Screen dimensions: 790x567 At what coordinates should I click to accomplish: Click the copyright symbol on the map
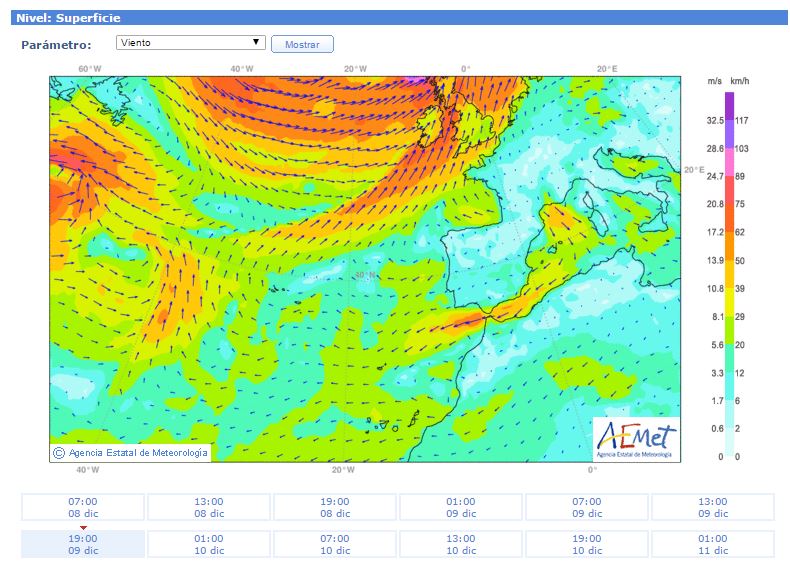coord(59,453)
